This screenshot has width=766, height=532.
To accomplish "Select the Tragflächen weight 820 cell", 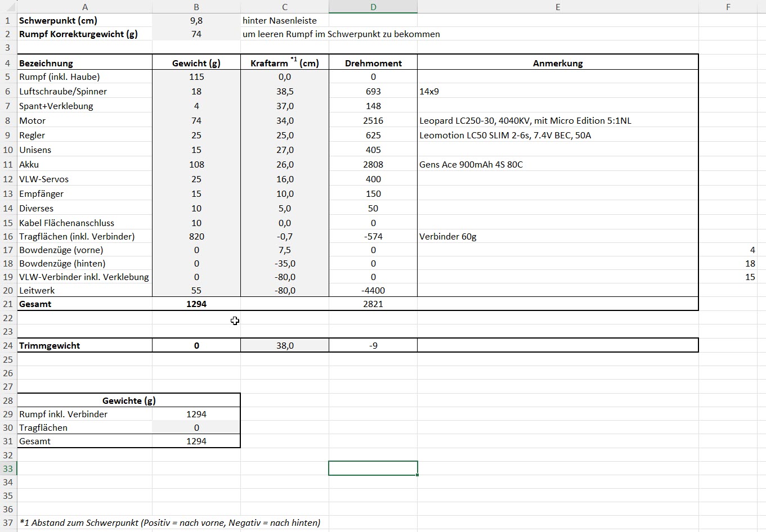I will click(x=196, y=236).
